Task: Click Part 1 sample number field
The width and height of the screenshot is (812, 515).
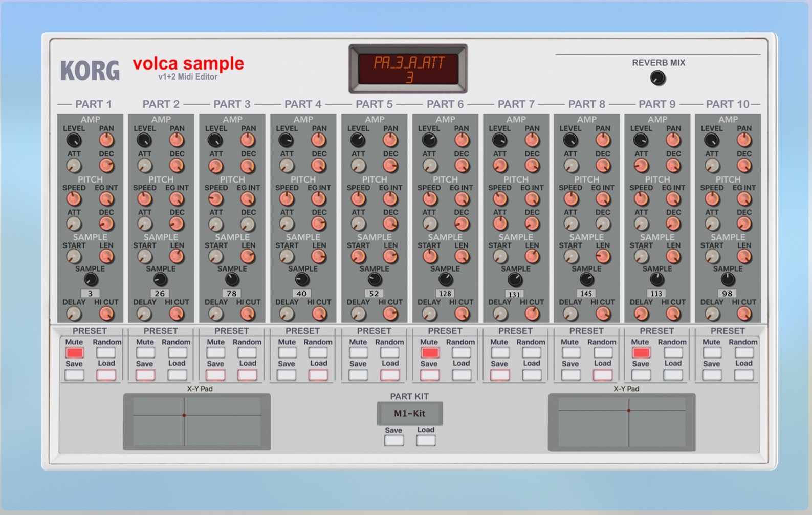Action: coord(90,294)
